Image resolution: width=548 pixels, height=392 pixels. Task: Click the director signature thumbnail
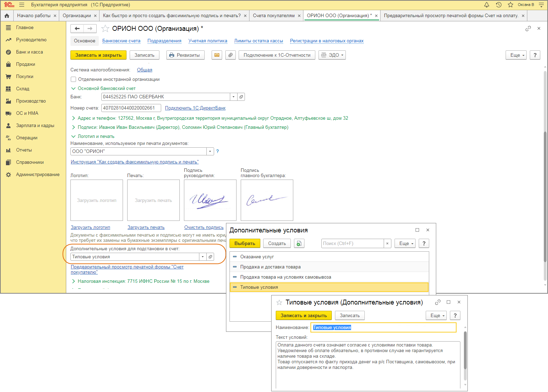pos(210,200)
